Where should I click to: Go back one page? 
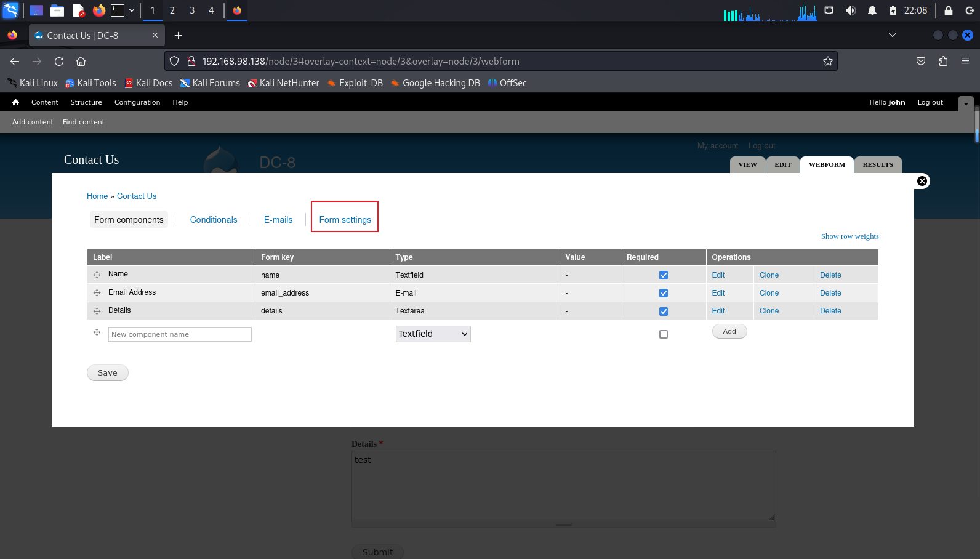click(x=15, y=61)
